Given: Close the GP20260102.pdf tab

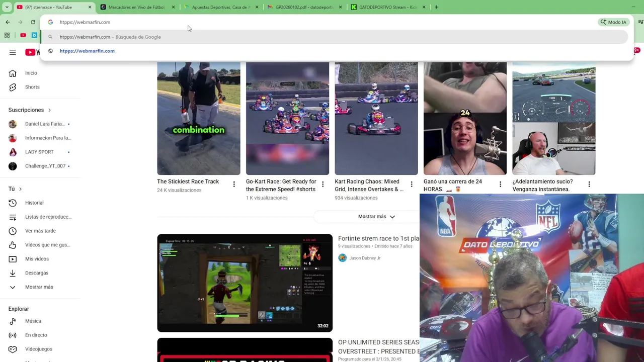Looking at the screenshot, I should 341,7.
